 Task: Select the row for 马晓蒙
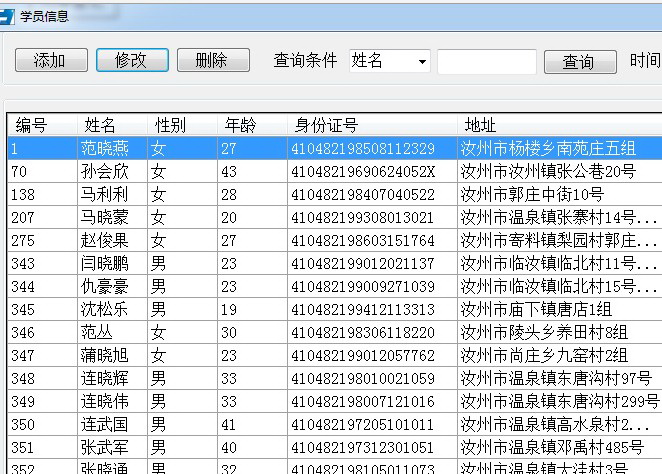335,217
